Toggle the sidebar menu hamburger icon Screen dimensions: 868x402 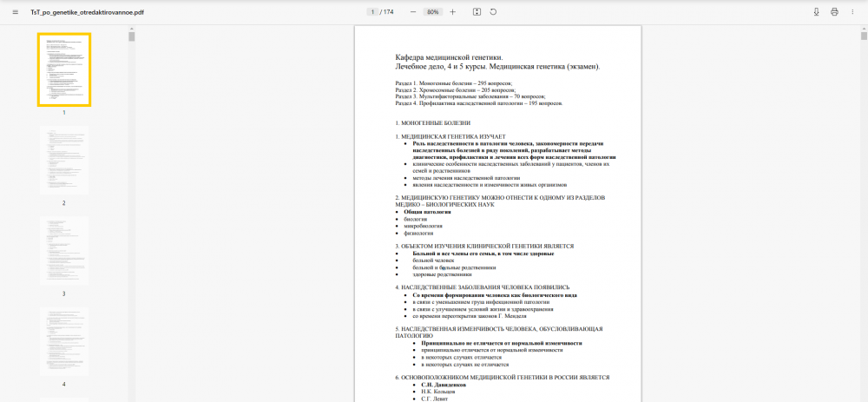pos(15,11)
